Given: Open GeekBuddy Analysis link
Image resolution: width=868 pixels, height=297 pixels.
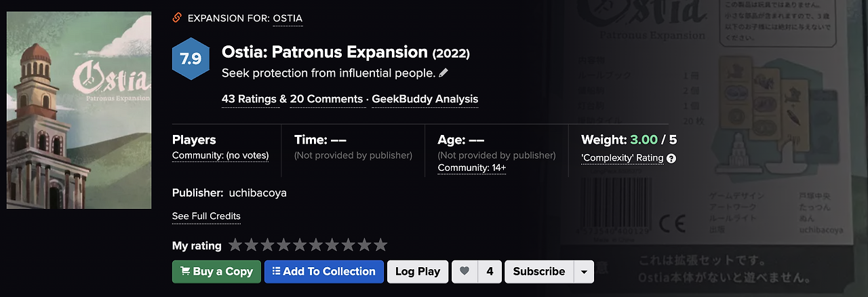Looking at the screenshot, I should tap(425, 99).
